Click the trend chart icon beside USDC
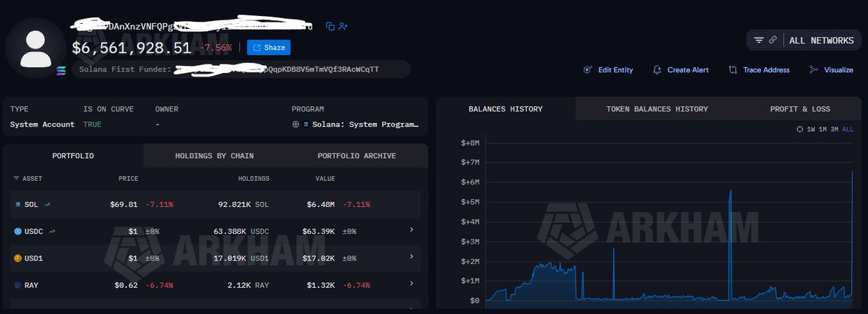868x314 pixels. tap(53, 232)
